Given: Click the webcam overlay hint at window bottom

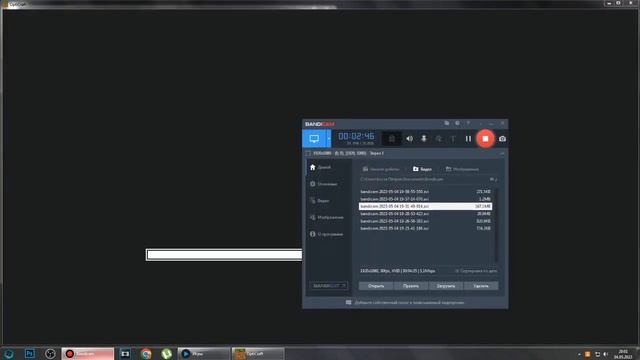Looking at the screenshot, I should [405, 303].
